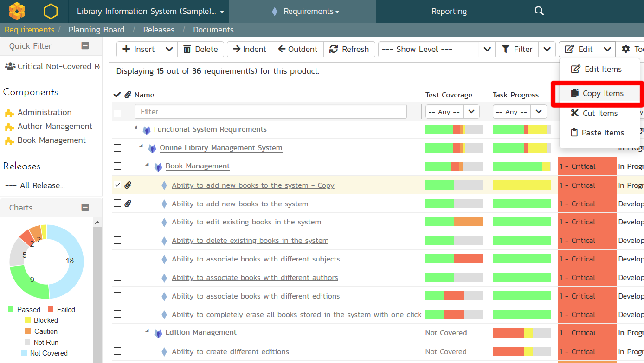The width and height of the screenshot is (644, 363).
Task: Click the Delete trash button
Action: [200, 49]
